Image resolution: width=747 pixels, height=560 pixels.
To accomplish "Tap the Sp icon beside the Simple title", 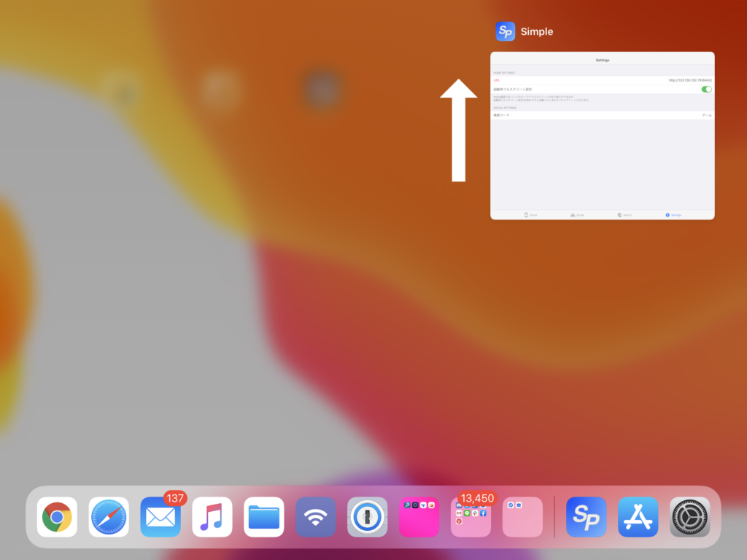I will click(x=506, y=31).
